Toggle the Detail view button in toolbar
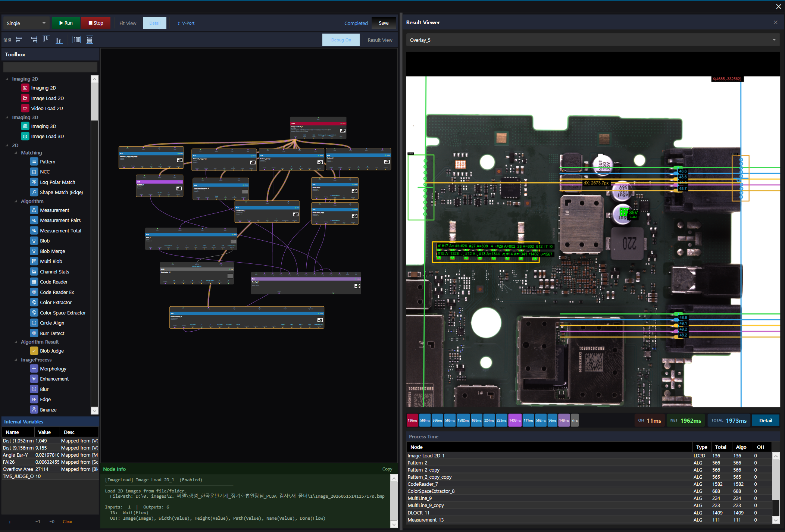This screenshot has width=785, height=532. tap(155, 23)
